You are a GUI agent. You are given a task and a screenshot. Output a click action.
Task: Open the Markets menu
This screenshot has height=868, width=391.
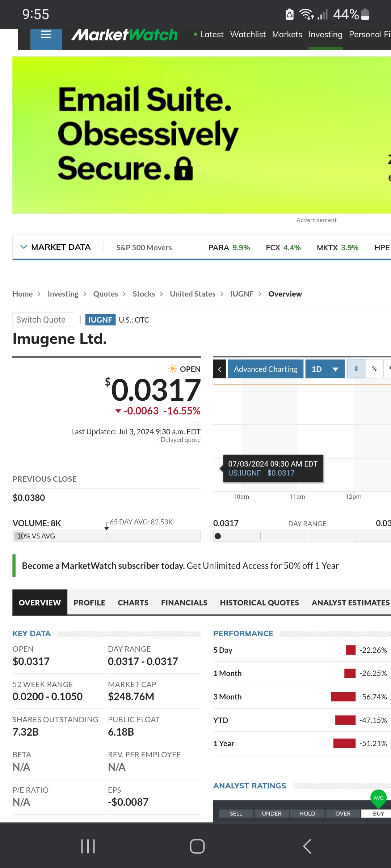tap(287, 34)
